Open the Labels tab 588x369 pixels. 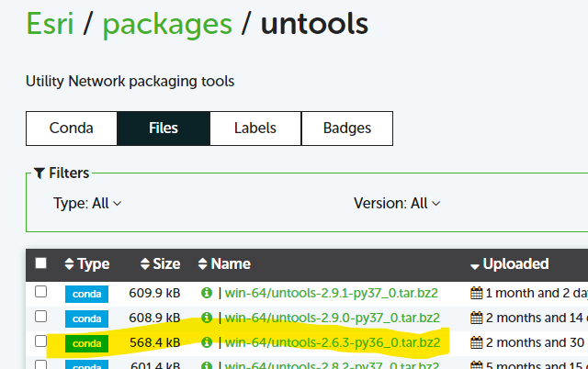point(254,129)
